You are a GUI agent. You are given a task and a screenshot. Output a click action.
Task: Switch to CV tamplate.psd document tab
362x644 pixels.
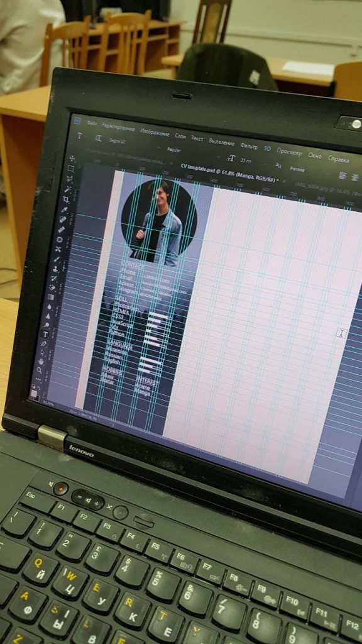click(x=230, y=173)
